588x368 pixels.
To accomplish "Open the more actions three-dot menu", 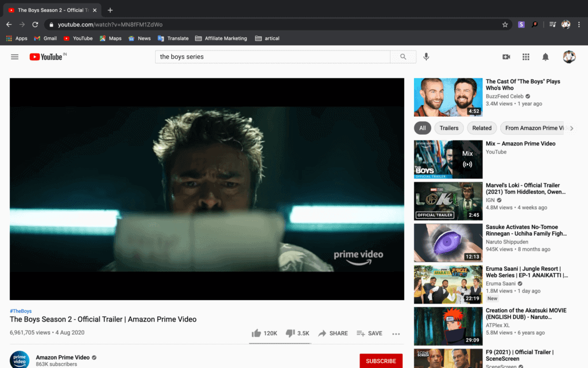I will [396, 333].
